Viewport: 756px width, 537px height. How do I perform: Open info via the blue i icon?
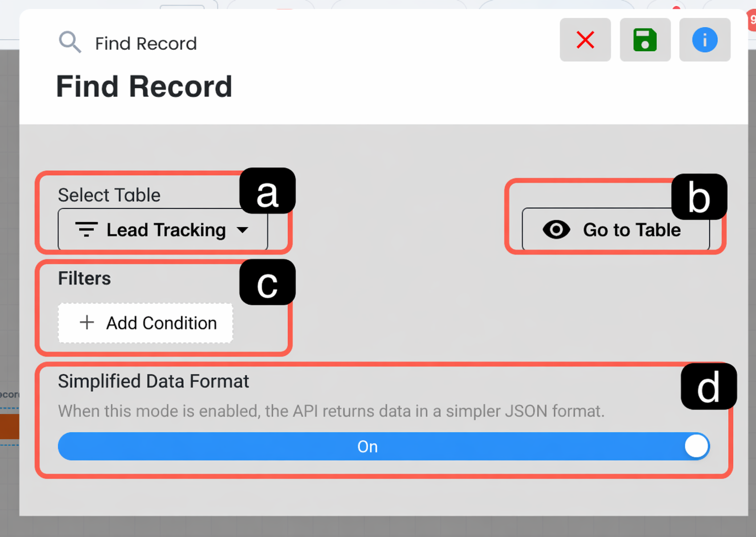click(x=705, y=40)
